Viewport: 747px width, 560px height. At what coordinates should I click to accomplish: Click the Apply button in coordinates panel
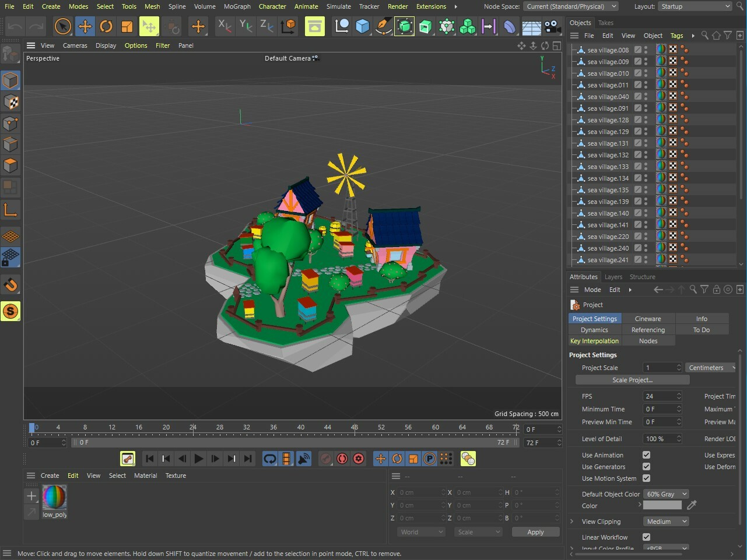(x=535, y=532)
